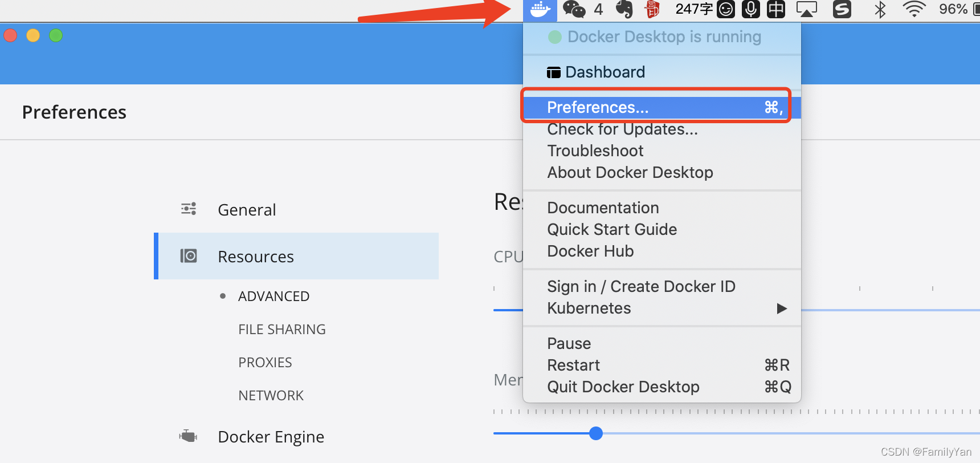Select Pause in the Docker menu
Screen dimensions: 980x463
pos(662,343)
